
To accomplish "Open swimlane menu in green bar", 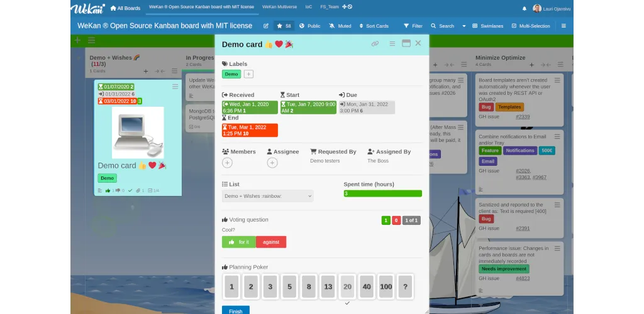I will [91, 40].
